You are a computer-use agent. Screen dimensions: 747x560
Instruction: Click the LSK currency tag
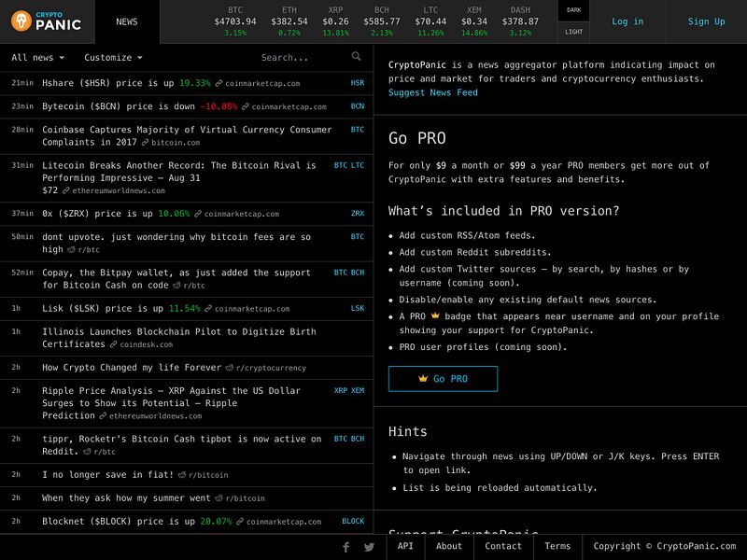358,308
